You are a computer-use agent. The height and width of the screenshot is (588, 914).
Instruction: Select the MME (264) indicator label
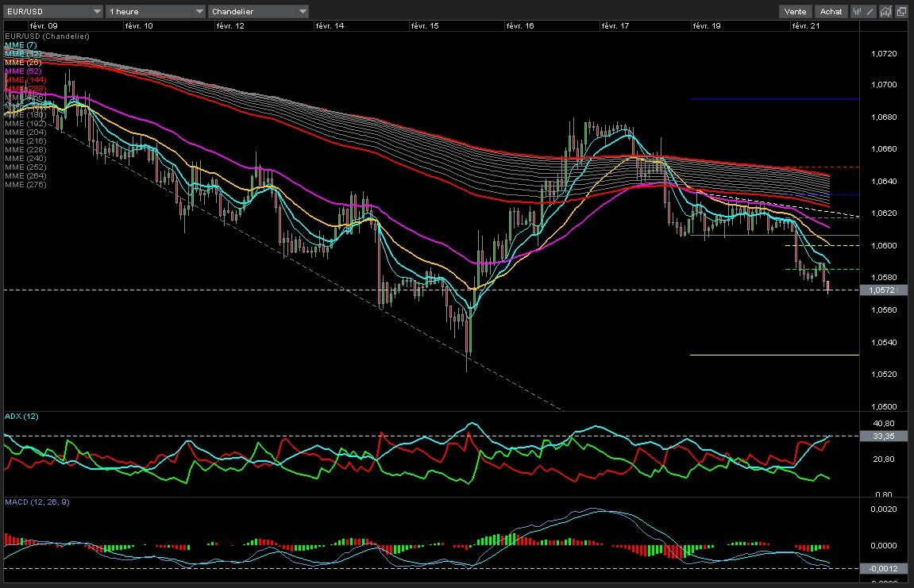(x=25, y=176)
